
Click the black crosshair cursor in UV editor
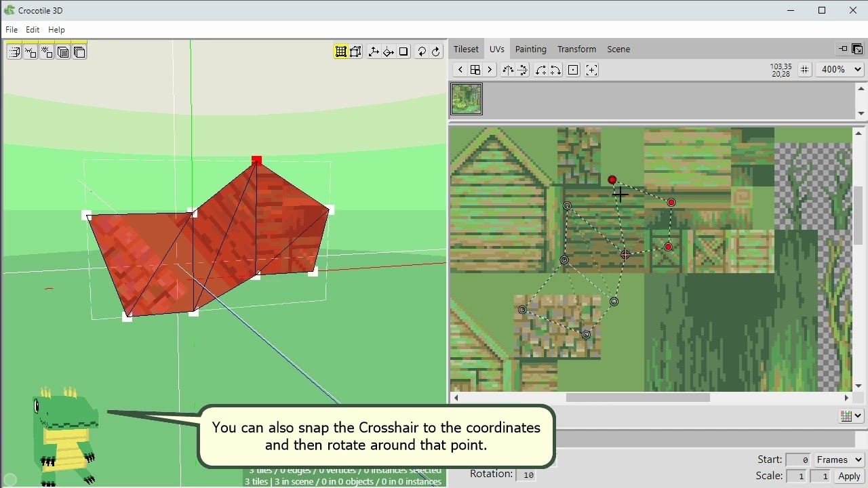pyautogui.click(x=620, y=195)
